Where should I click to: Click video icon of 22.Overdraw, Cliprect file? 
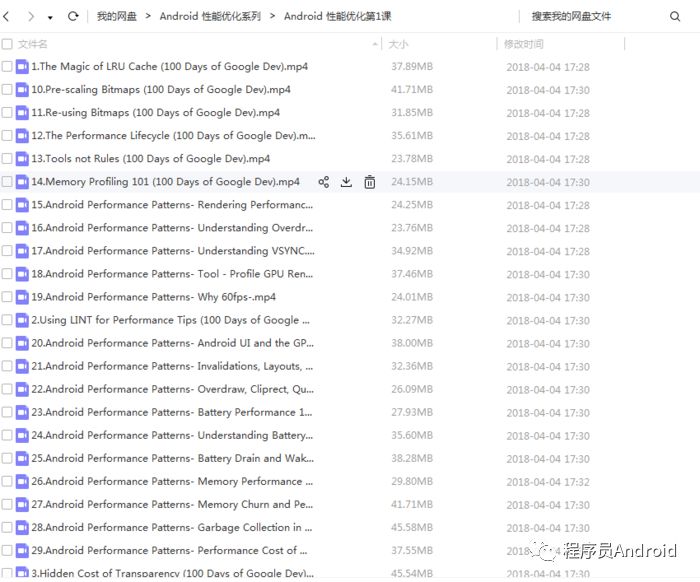22,389
